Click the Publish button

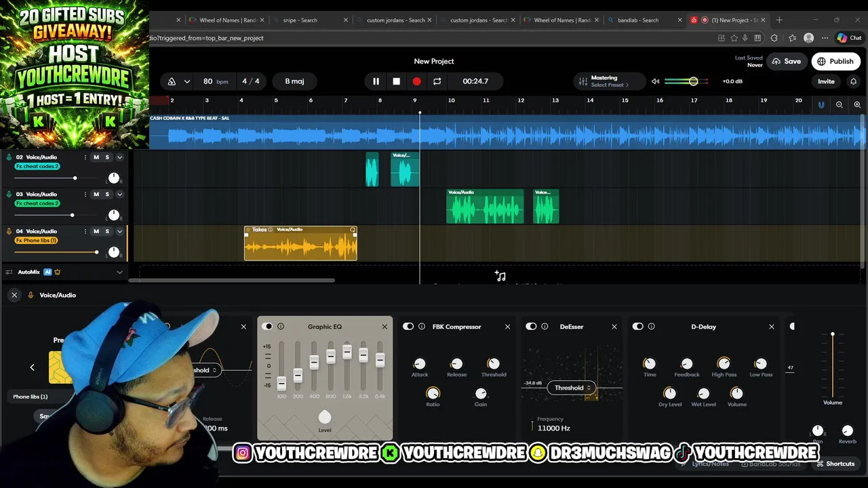835,61
